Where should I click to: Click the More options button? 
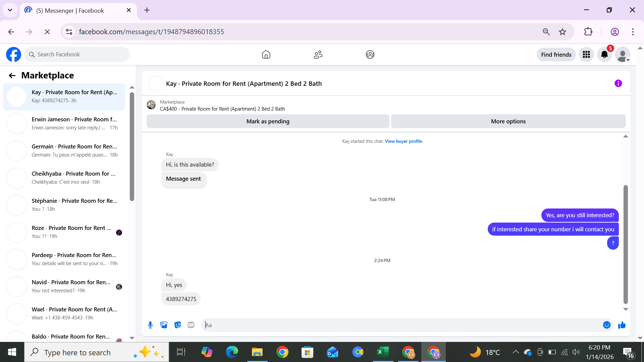tap(508, 121)
